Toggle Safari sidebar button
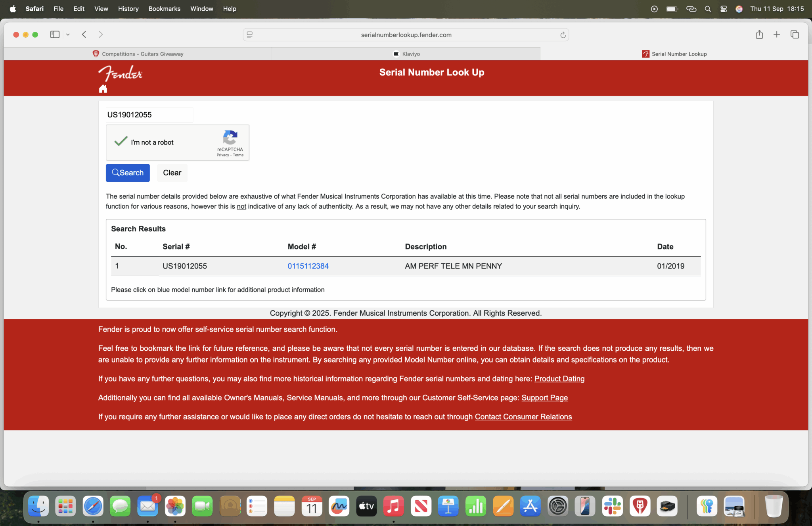Screen dimensions: 812x526 pyautogui.click(x=55, y=35)
